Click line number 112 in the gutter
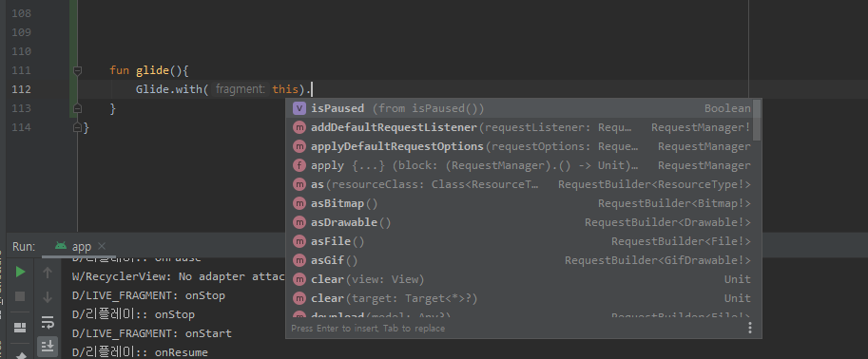This screenshot has width=868, height=359. pyautogui.click(x=21, y=89)
